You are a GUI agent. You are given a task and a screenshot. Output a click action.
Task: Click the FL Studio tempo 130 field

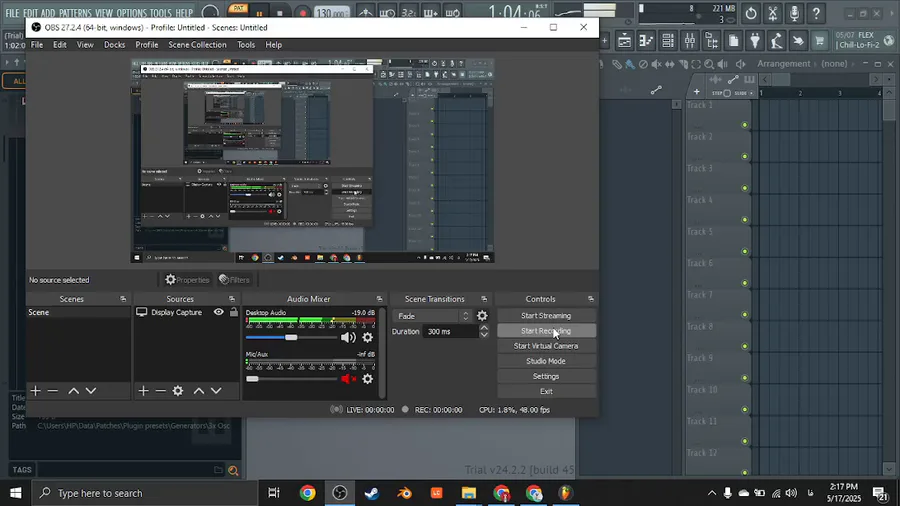(332, 13)
